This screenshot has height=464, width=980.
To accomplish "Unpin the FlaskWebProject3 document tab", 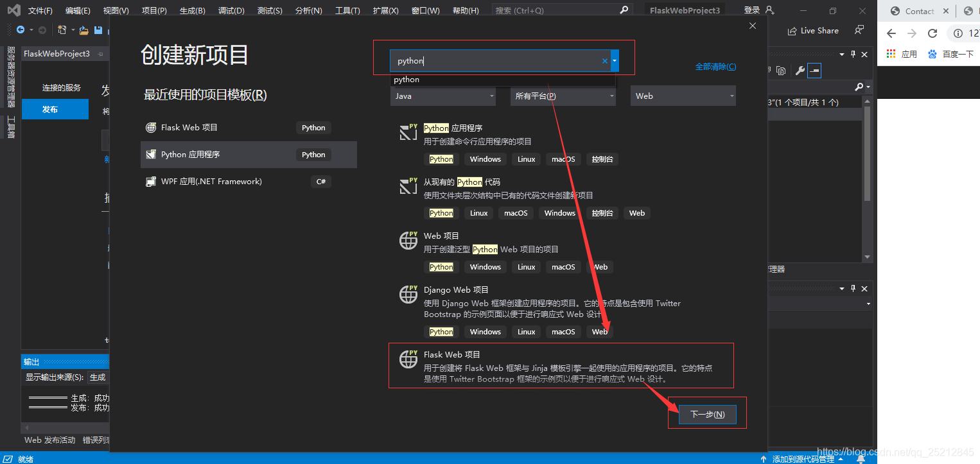I will coord(100,54).
